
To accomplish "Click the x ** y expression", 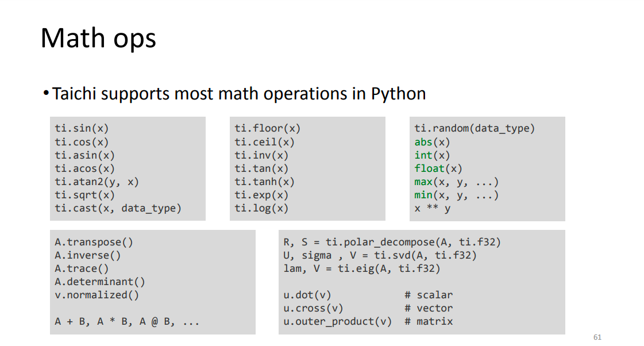I will 432,208.
